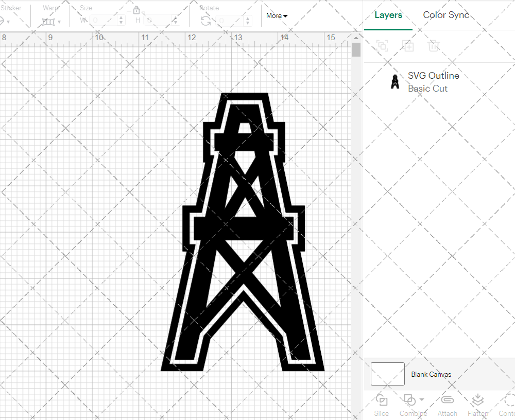Open the Sticker dropdown arrow

pos(8,22)
